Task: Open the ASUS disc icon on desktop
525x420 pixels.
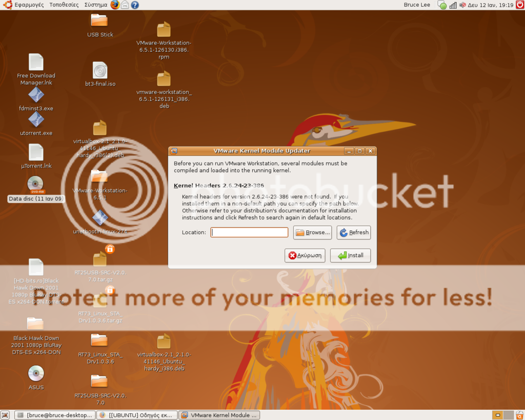Action: [x=36, y=373]
